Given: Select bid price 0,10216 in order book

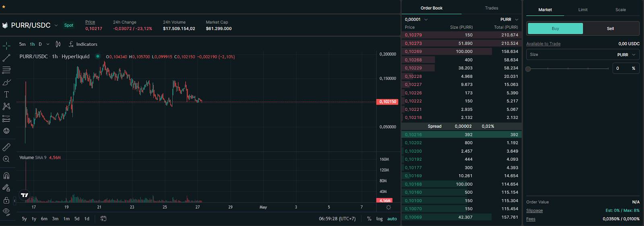Looking at the screenshot, I should pos(413,135).
